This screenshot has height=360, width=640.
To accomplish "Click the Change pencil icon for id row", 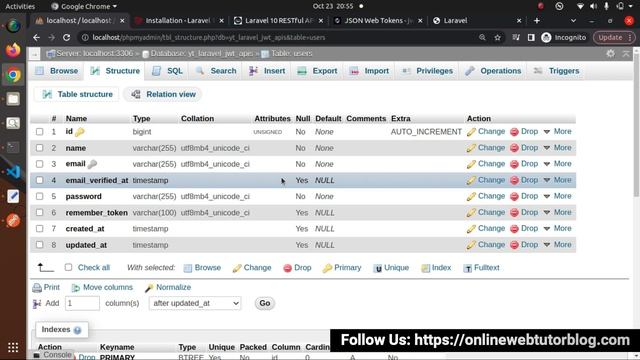I will [471, 132].
